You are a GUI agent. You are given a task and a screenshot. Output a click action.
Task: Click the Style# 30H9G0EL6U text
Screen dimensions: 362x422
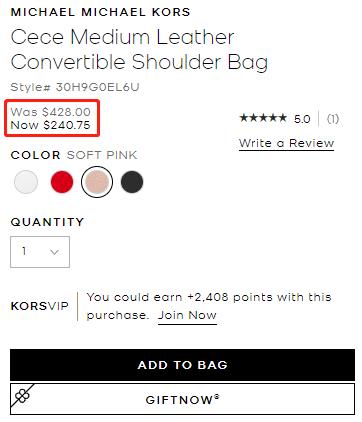point(75,87)
